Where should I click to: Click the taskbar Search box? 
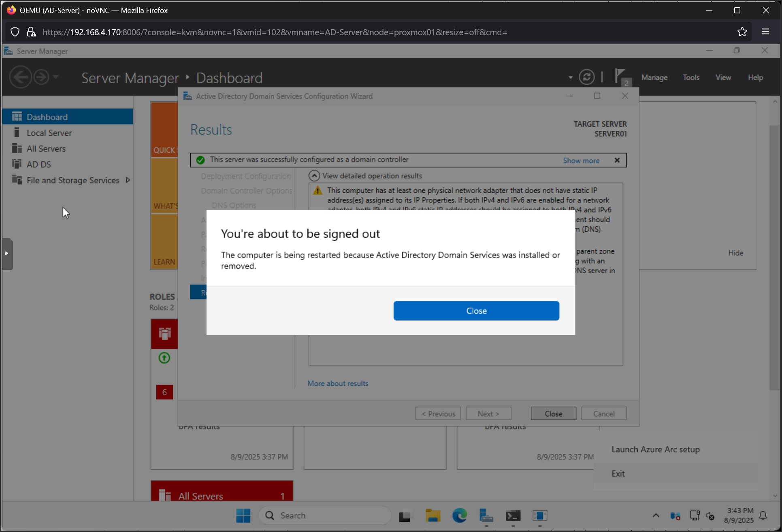325,515
